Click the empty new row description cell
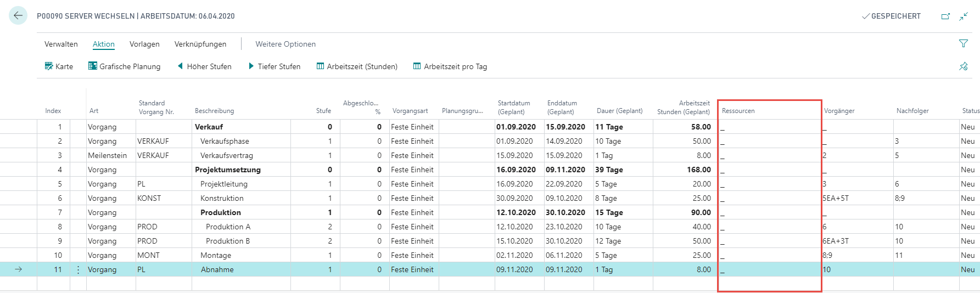The image size is (980, 293). click(241, 284)
